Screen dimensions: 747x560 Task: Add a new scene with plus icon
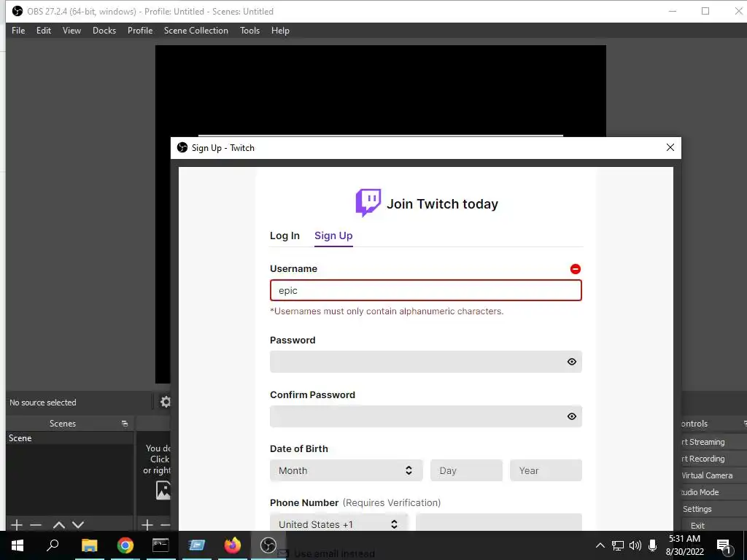pos(17,525)
